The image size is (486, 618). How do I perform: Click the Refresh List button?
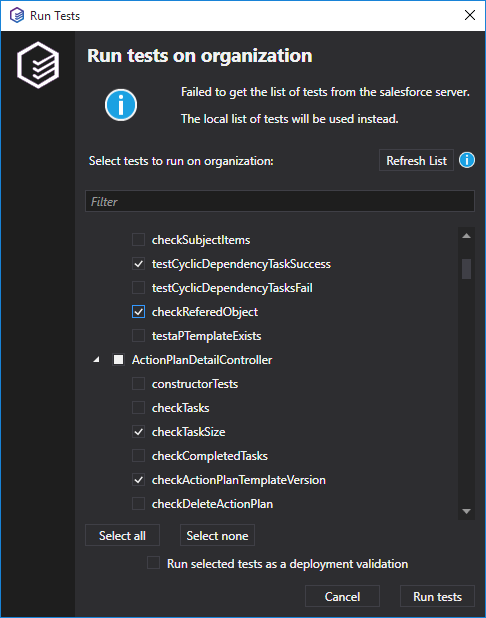pos(416,160)
